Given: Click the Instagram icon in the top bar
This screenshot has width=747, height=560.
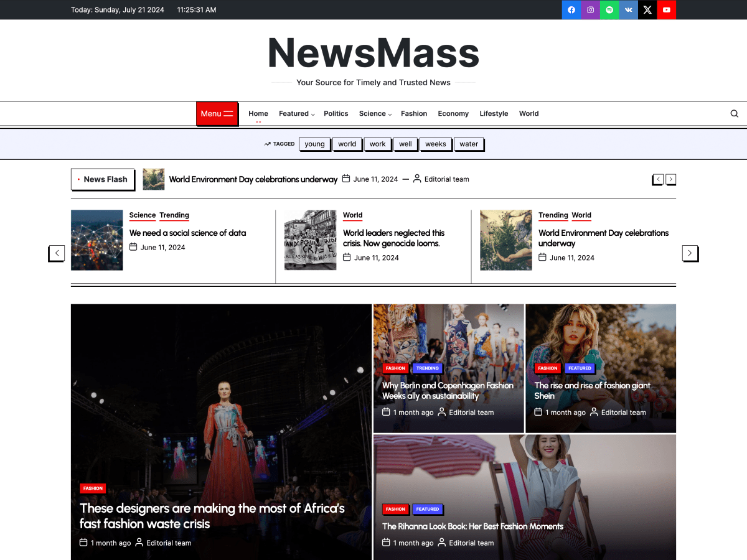Looking at the screenshot, I should click(x=590, y=10).
